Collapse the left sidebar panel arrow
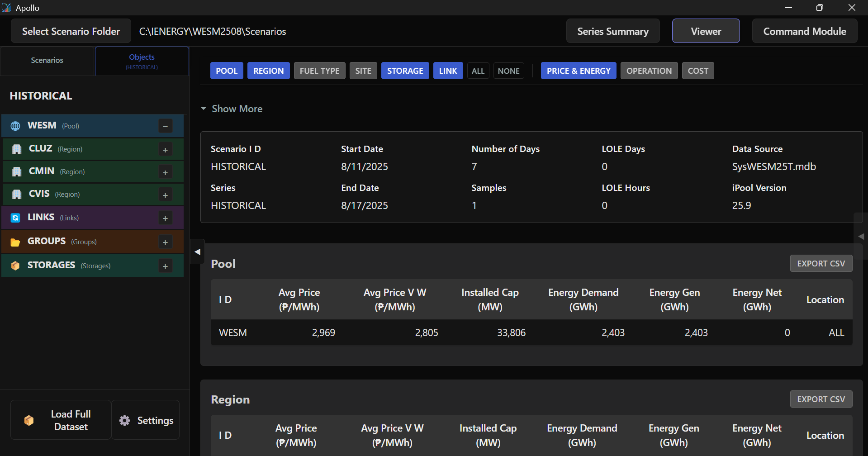 click(197, 252)
